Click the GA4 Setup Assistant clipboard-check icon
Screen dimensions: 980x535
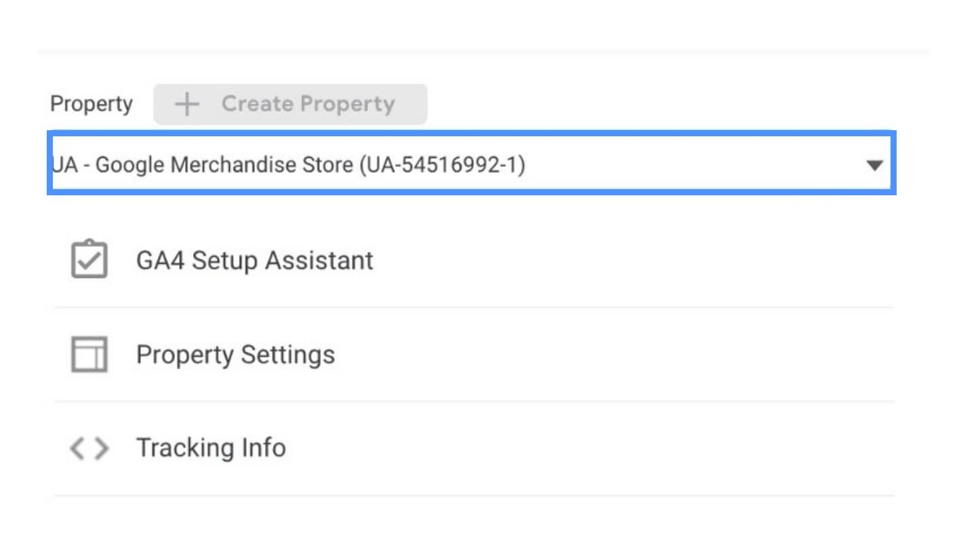pyautogui.click(x=89, y=260)
